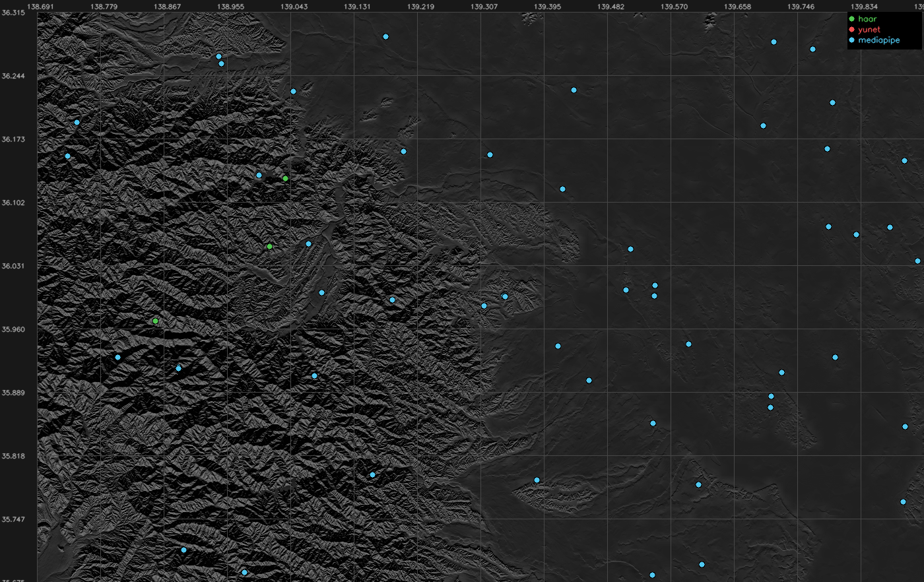The image size is (924, 582).
Task: Click latitude label 35.889
Action: (x=13, y=393)
